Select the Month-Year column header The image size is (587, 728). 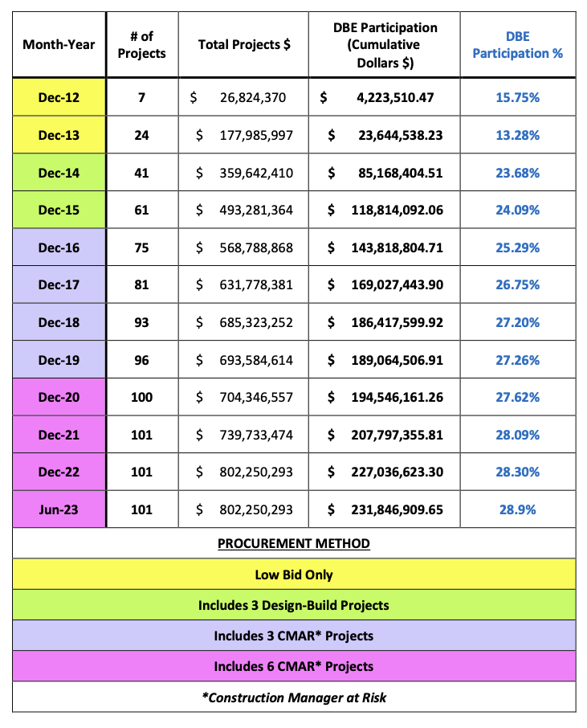59,44
